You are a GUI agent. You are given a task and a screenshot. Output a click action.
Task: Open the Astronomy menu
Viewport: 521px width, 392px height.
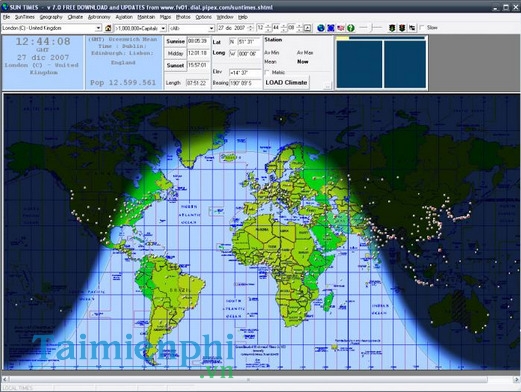pyautogui.click(x=99, y=17)
